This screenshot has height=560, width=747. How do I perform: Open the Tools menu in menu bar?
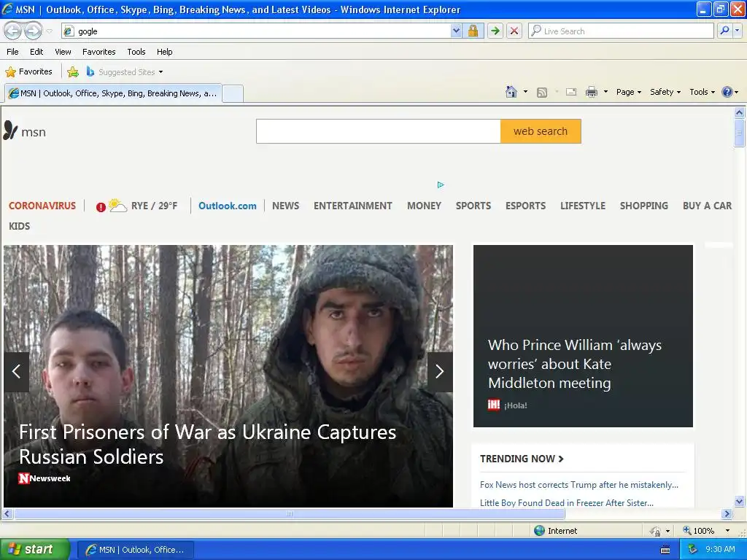coord(136,52)
